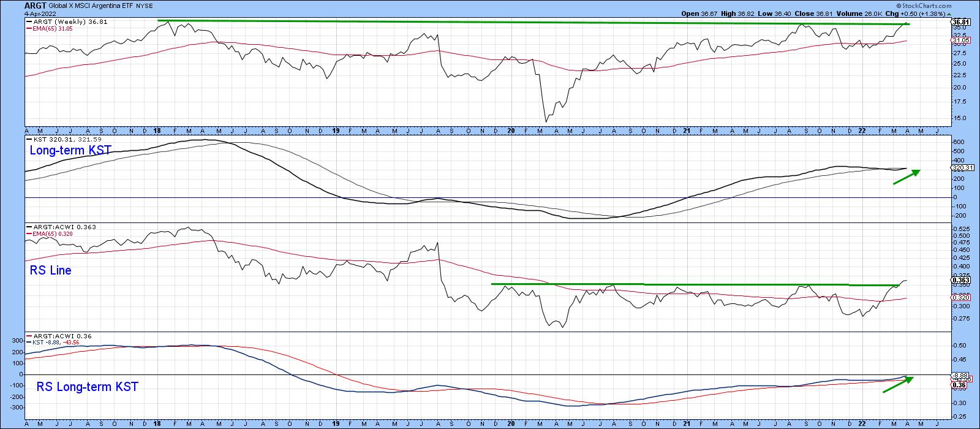
Task: Select the "EMA(65) 31.05" legend entry
Action: [x=50, y=29]
